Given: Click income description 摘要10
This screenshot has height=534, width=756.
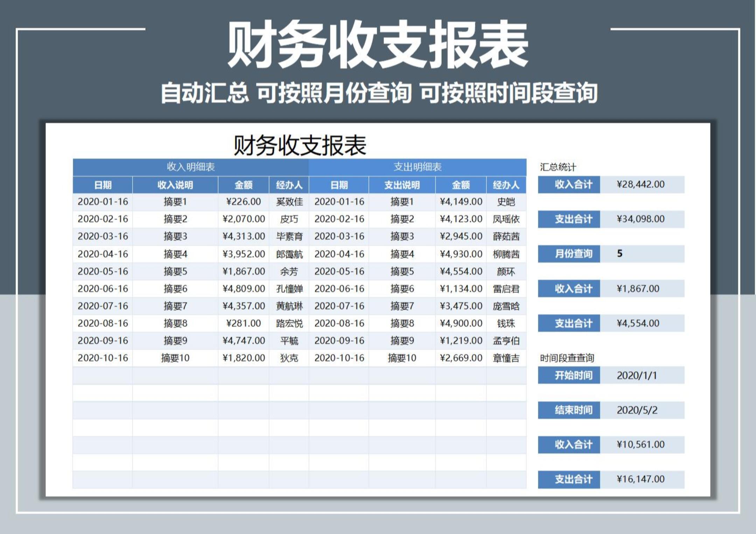Looking at the screenshot, I should (x=175, y=358).
